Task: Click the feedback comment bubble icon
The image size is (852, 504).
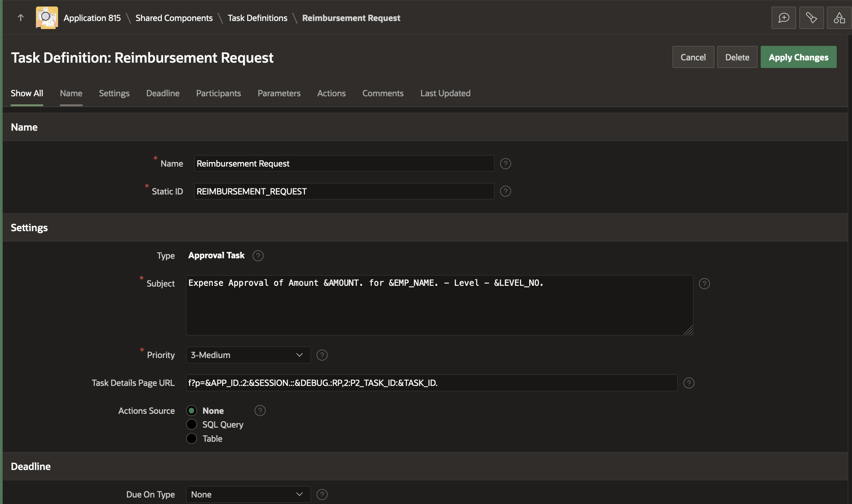Action: pyautogui.click(x=783, y=18)
